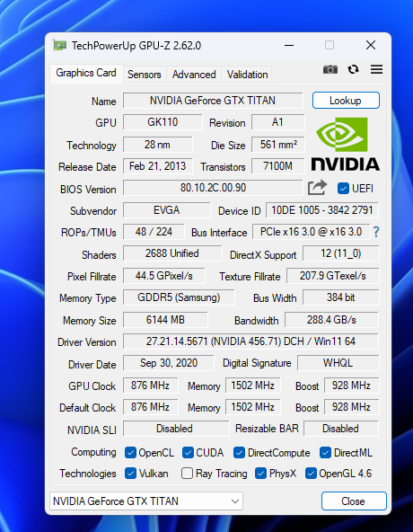This screenshot has width=413, height=532.
Task: Click the Device ID field 10DE 1005
Action: point(321,210)
